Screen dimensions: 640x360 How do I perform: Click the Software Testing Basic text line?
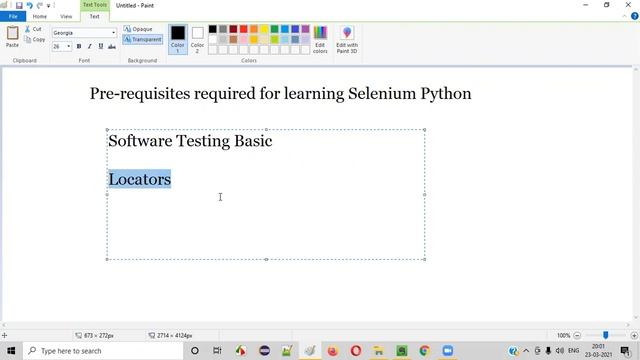(x=190, y=141)
